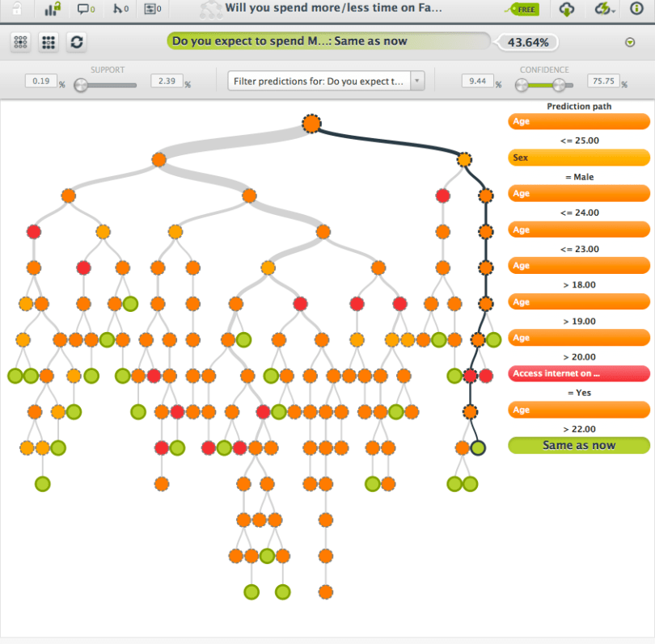Click the 'Same as now' prediction label
This screenshot has width=655, height=644.
[x=578, y=445]
